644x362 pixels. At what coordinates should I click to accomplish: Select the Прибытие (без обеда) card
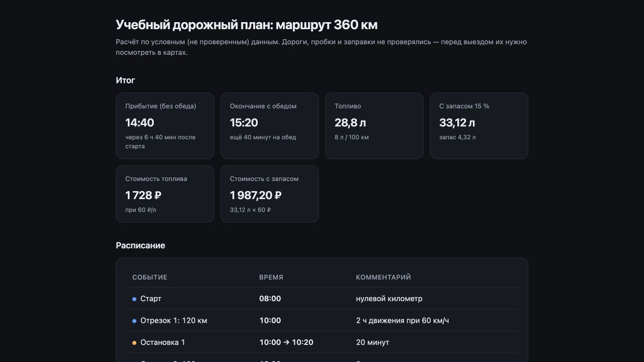165,126
